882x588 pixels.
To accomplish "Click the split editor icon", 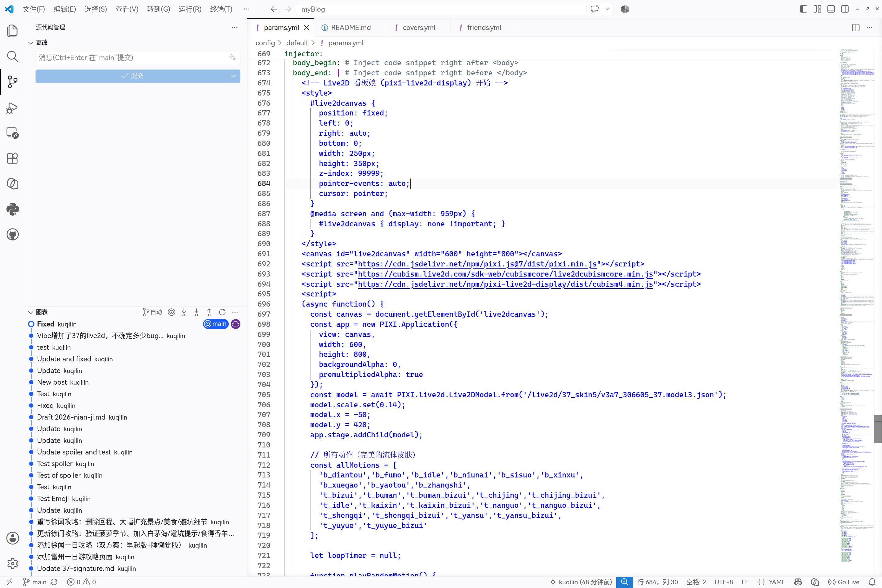I will coord(855,28).
